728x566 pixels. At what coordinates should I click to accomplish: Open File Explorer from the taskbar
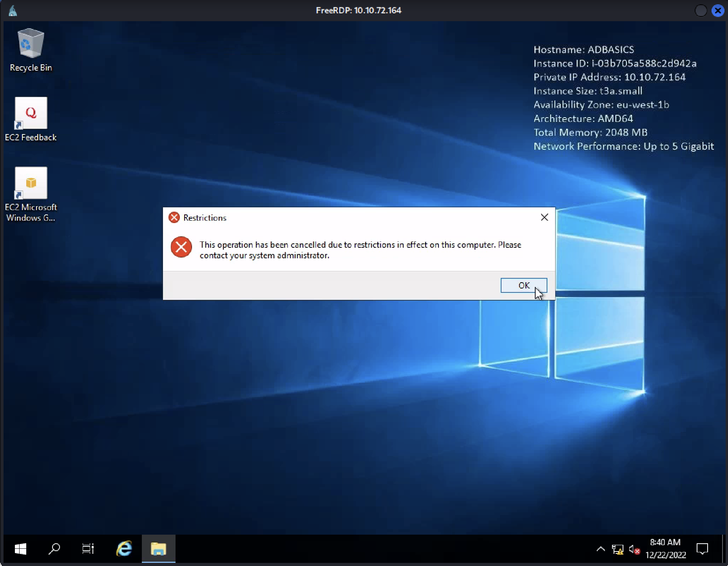(x=158, y=549)
